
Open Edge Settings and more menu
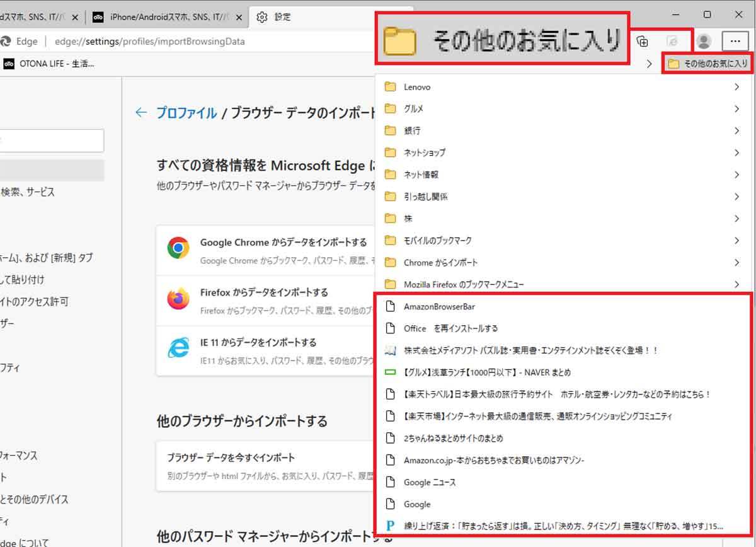click(735, 41)
